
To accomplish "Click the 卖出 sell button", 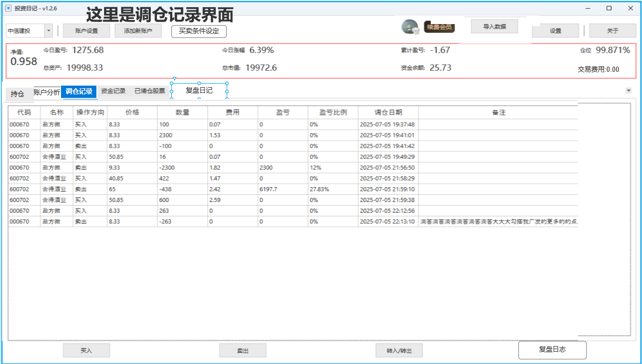I will tap(243, 350).
